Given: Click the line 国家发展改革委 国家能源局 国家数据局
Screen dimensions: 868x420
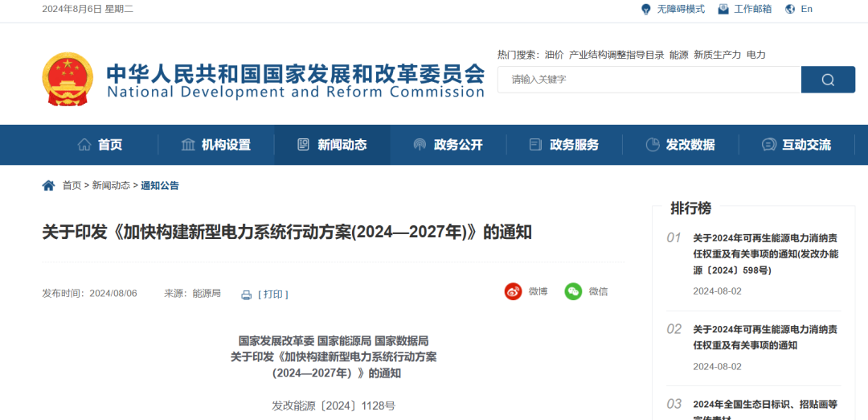Looking at the screenshot, I should click(x=334, y=341).
